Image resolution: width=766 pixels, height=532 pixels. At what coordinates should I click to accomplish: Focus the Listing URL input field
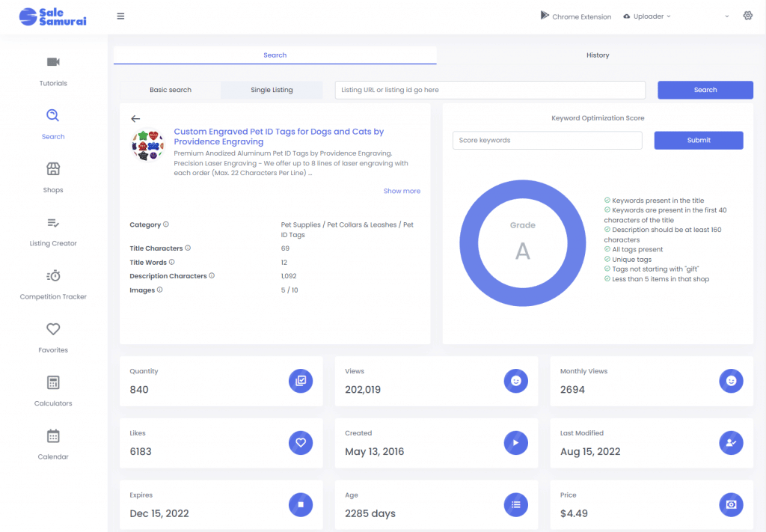point(490,90)
